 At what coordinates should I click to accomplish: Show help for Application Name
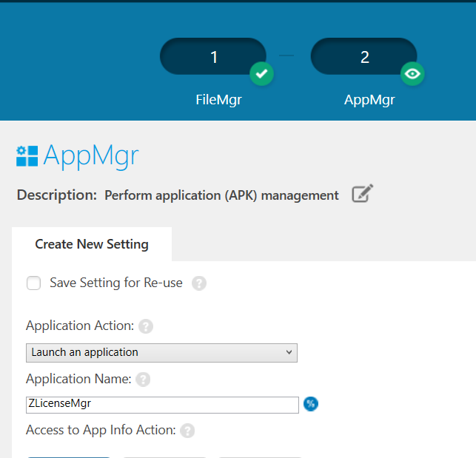coord(143,380)
